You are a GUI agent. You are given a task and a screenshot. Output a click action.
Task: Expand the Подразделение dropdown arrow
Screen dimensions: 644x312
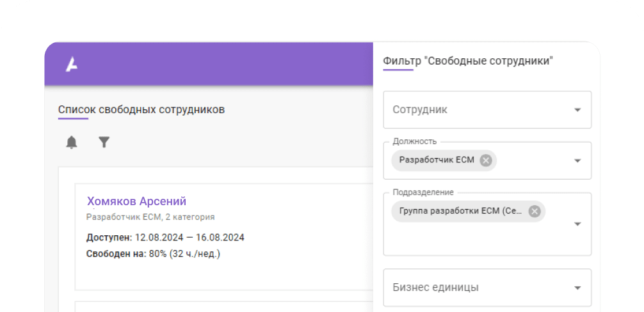pyautogui.click(x=577, y=224)
